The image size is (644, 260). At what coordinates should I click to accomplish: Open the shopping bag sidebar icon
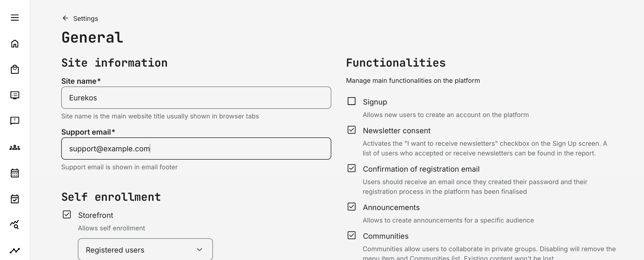point(15,69)
